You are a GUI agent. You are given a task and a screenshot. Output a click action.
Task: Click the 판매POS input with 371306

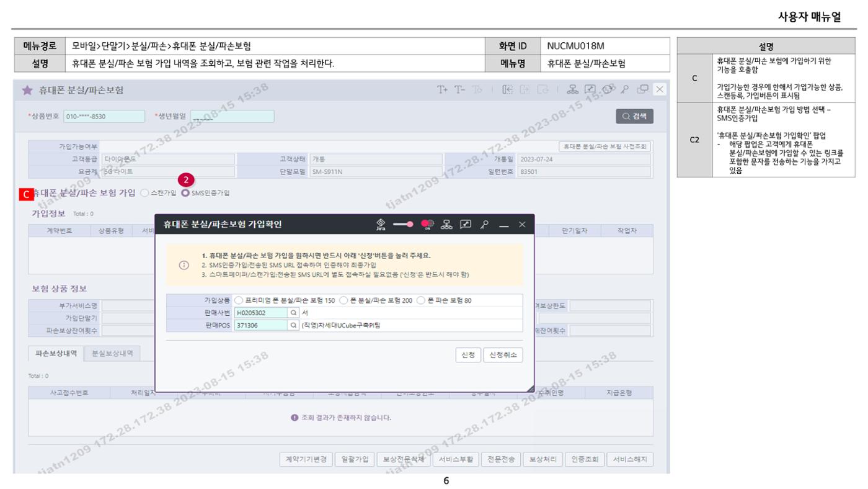tap(262, 325)
